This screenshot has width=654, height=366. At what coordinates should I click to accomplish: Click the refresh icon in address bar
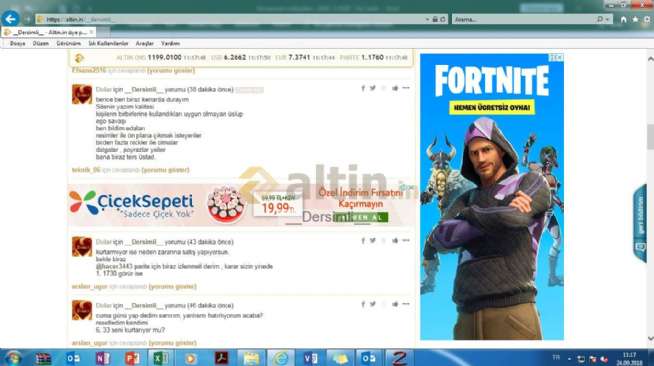tap(443, 19)
